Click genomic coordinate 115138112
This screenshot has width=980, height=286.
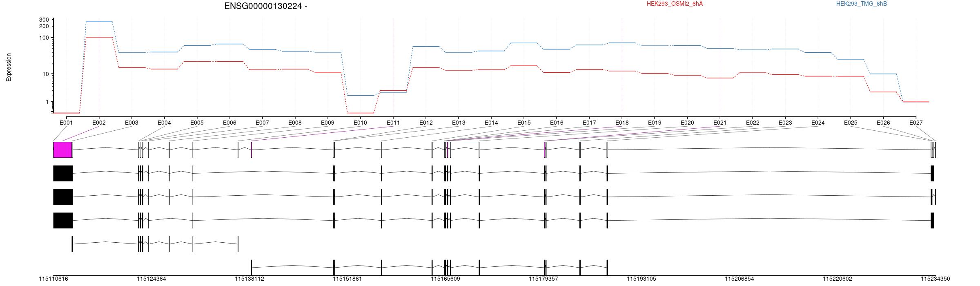[x=249, y=279]
